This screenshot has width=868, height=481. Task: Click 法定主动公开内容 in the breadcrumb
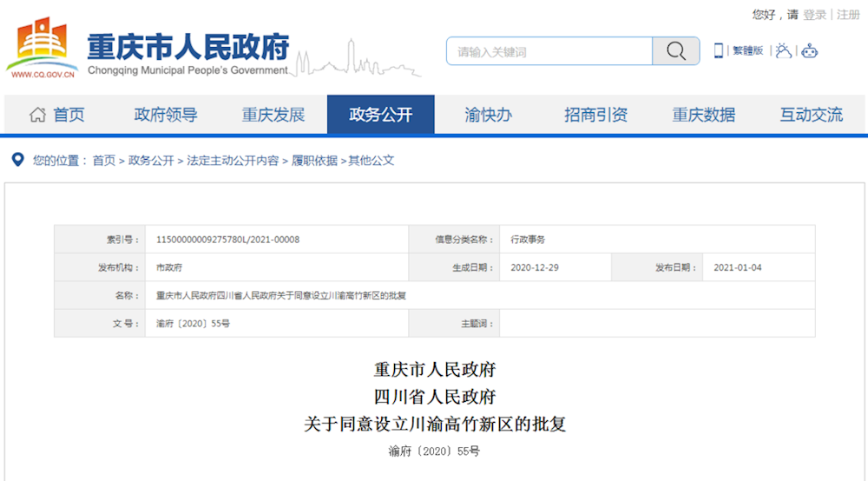point(233,161)
